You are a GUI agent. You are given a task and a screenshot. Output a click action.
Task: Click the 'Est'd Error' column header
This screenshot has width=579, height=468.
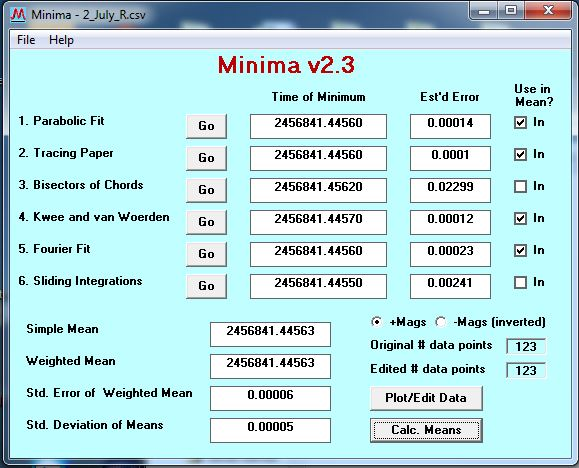point(449,97)
